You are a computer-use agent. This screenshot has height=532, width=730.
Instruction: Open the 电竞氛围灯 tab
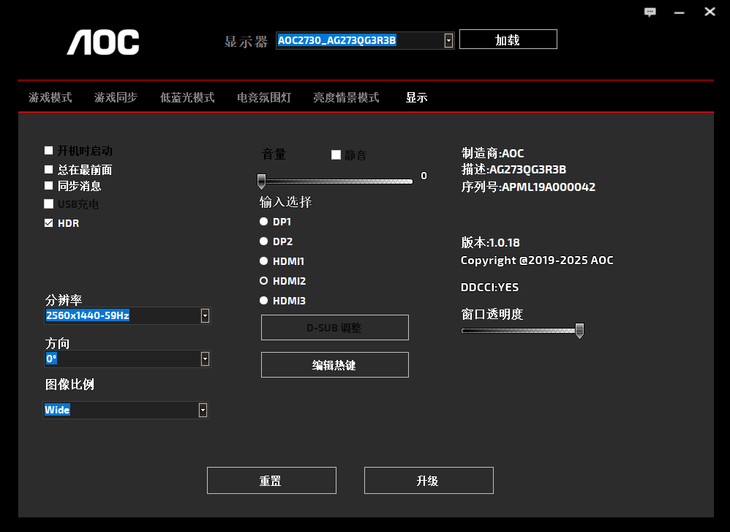point(264,97)
